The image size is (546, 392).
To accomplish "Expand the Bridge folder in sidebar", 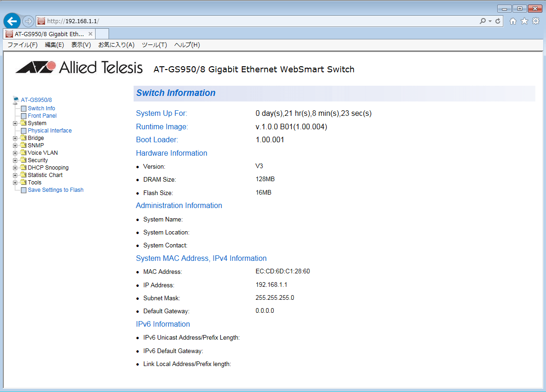I will [15, 138].
